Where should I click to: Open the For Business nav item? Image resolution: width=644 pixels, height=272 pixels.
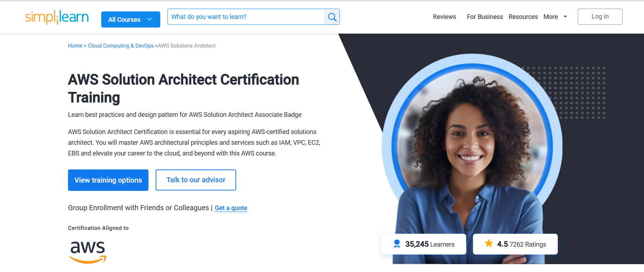tap(485, 17)
